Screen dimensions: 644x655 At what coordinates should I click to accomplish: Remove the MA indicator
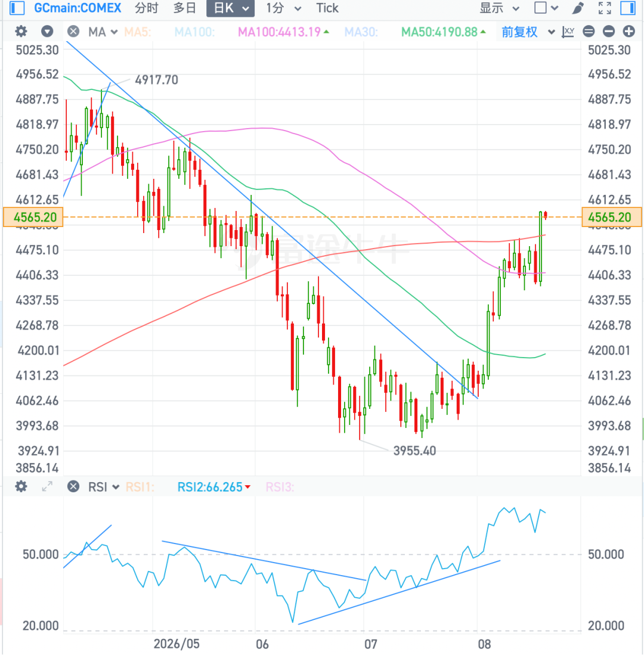tap(73, 32)
